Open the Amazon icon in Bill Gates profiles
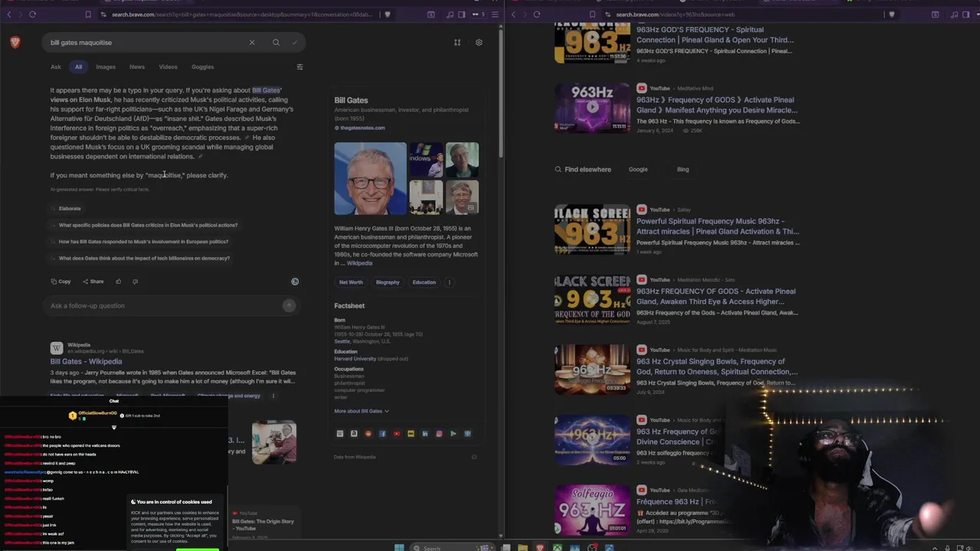This screenshot has width=980, height=551. coord(354,434)
